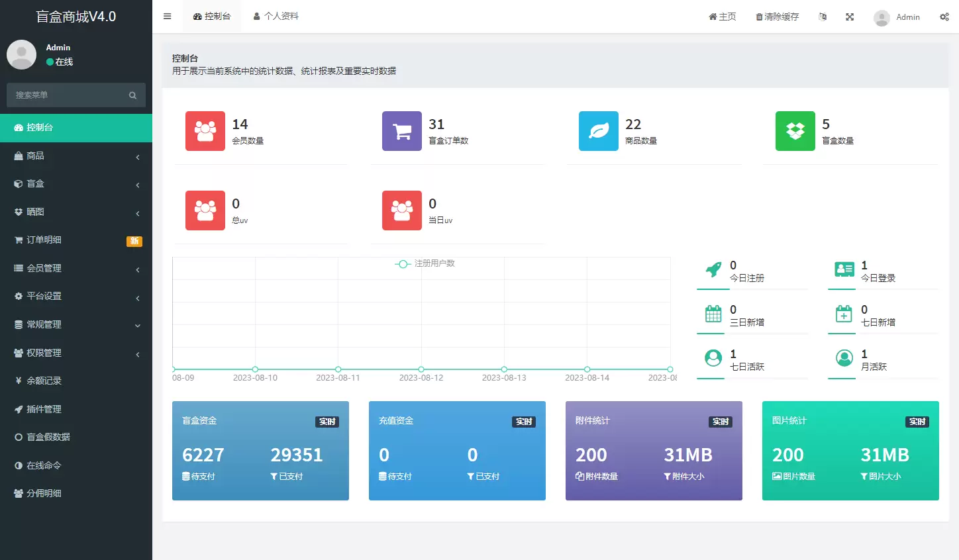This screenshot has height=560, width=959.
Task: Click the 2023-08-12 chart data point
Action: pyautogui.click(x=421, y=369)
